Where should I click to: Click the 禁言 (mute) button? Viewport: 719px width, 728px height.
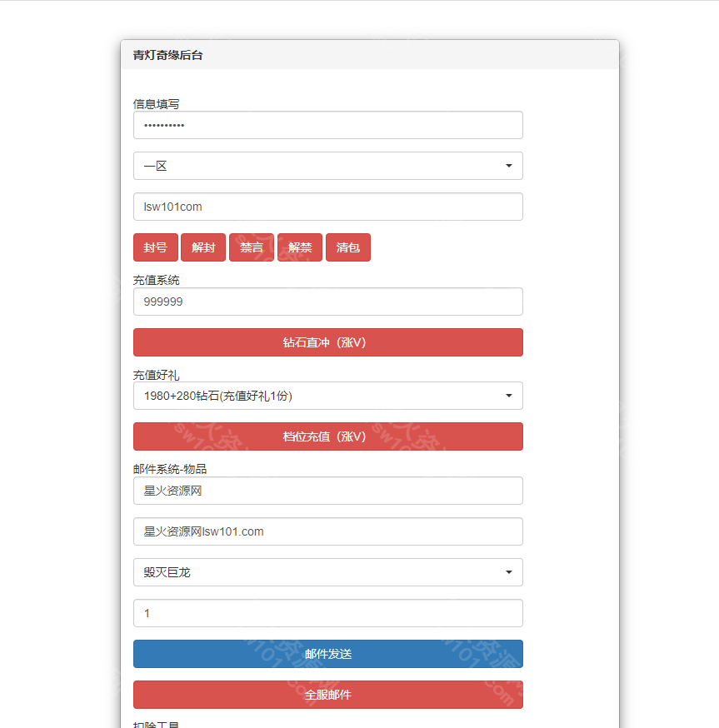252,247
